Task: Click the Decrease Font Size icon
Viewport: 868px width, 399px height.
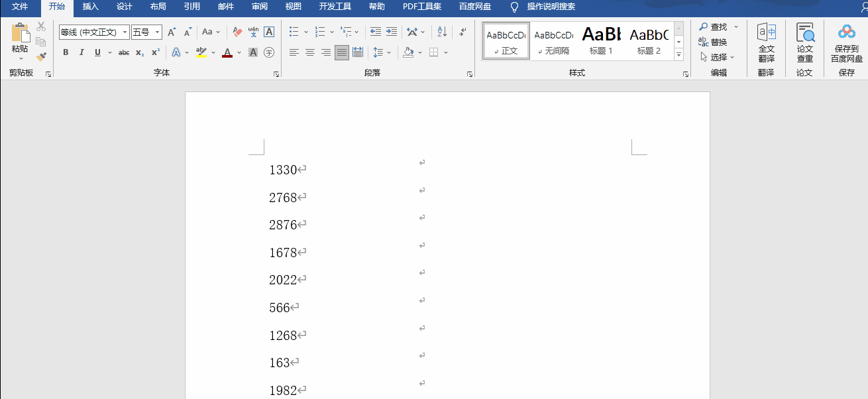Action: (188, 32)
